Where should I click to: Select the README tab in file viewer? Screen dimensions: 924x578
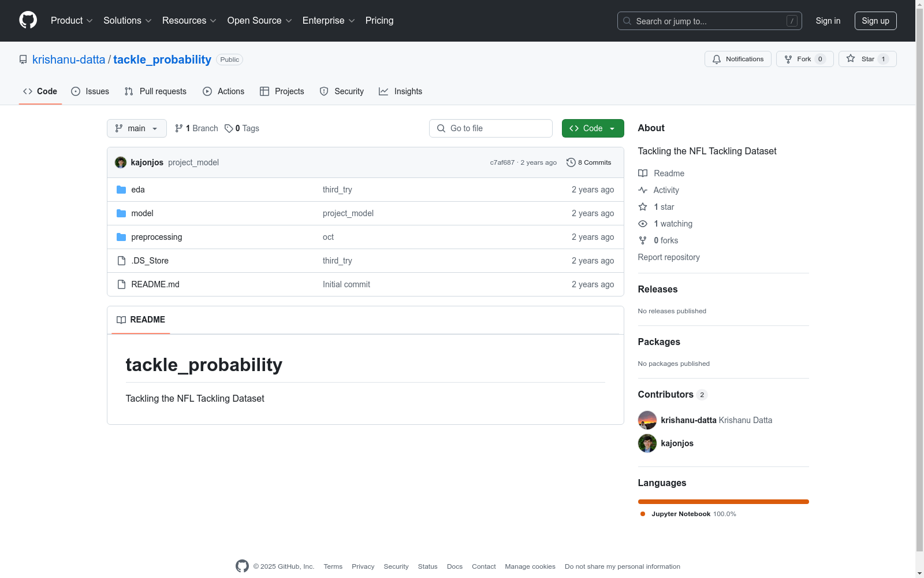point(141,320)
